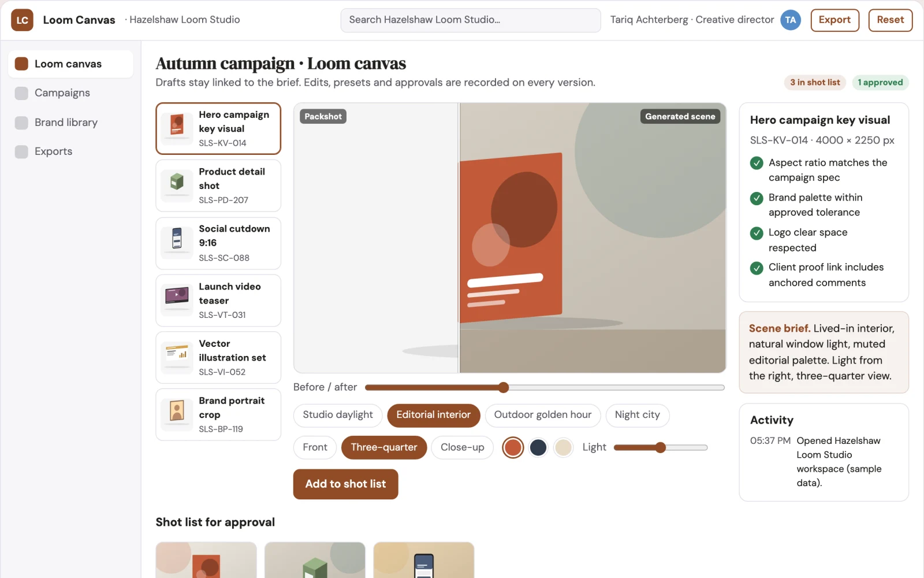Open the Campaigns section
The width and height of the screenshot is (924, 578).
click(x=70, y=93)
